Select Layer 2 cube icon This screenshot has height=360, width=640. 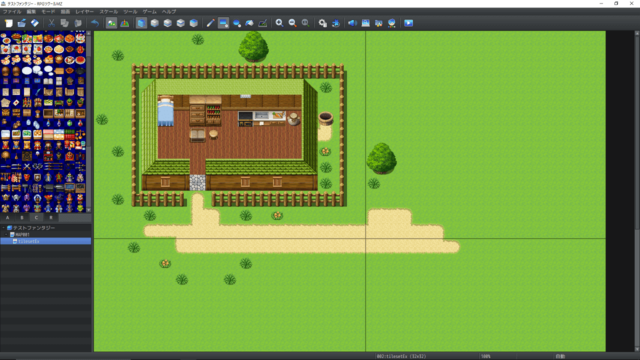coord(167,23)
